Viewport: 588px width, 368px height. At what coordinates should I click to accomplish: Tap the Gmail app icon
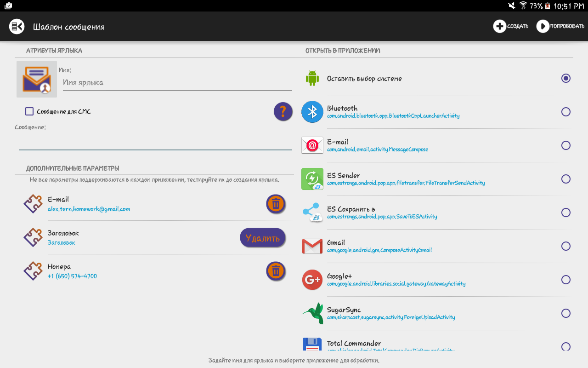pyautogui.click(x=312, y=246)
